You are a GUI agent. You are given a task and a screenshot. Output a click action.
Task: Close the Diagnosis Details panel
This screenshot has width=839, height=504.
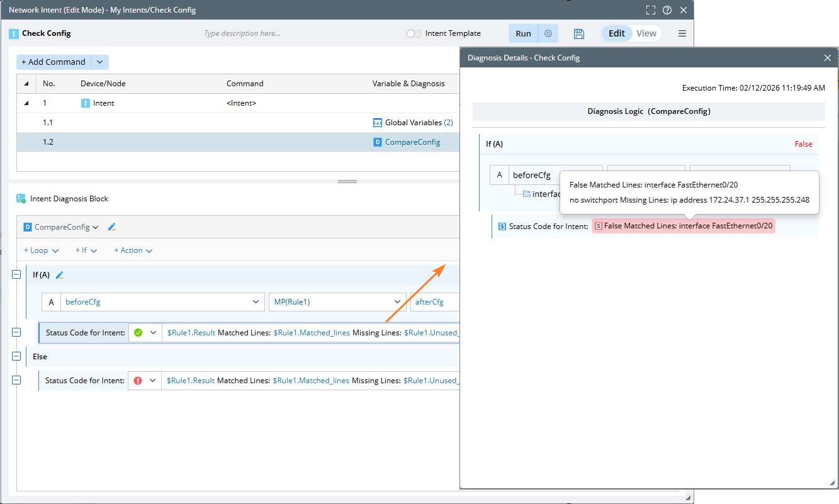tap(828, 58)
